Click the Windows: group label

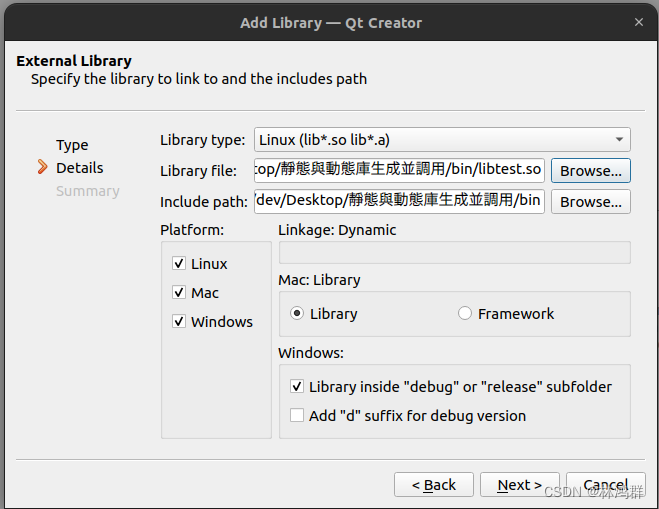311,353
